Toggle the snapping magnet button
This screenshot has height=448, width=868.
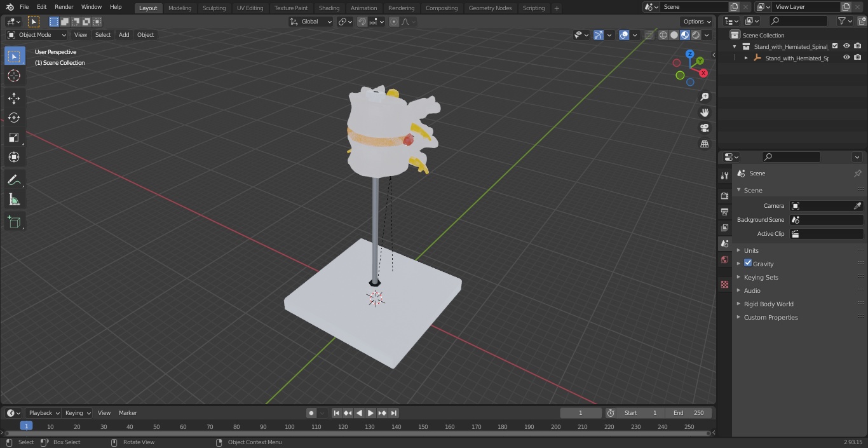362,22
